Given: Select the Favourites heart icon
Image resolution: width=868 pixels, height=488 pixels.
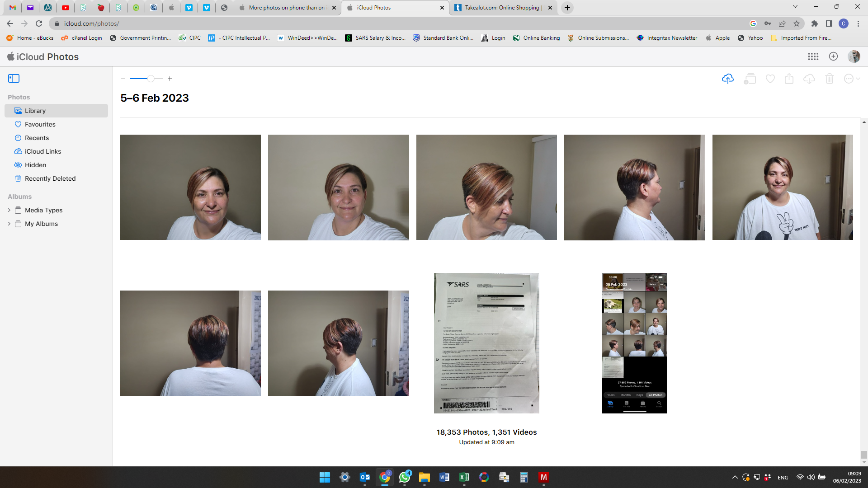Looking at the screenshot, I should (x=769, y=78).
